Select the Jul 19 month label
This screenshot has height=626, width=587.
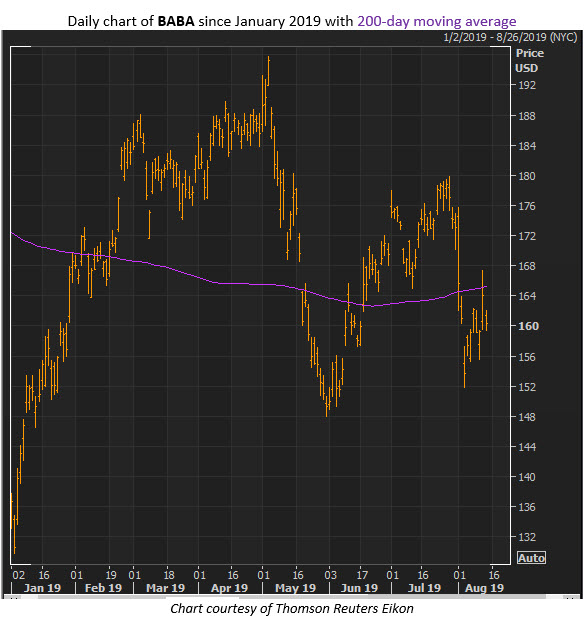[424, 588]
